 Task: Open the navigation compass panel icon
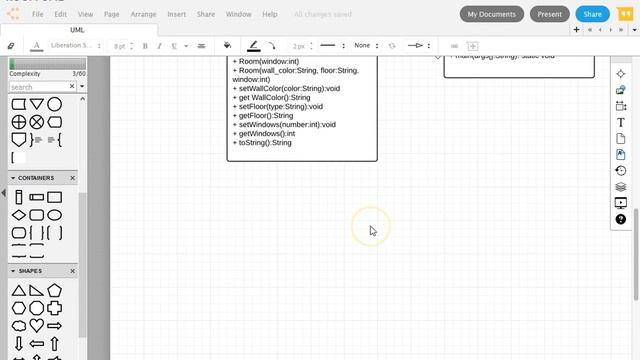pyautogui.click(x=620, y=74)
